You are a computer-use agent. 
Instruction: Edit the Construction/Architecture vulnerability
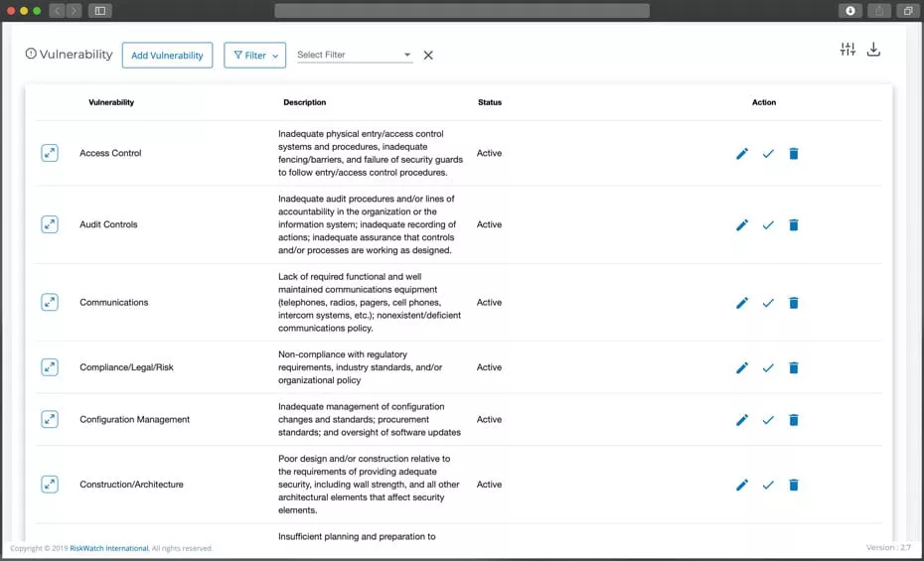742,486
